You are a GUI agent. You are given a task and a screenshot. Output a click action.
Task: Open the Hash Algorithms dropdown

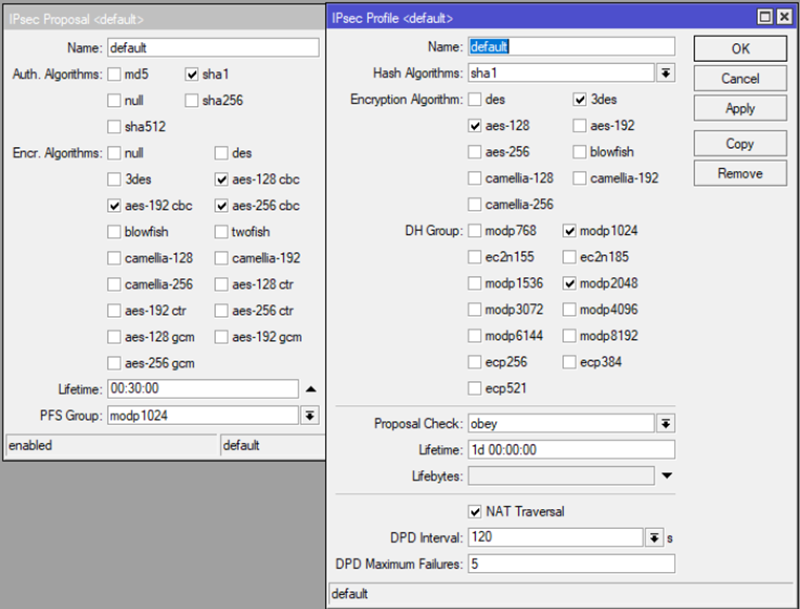pos(665,73)
